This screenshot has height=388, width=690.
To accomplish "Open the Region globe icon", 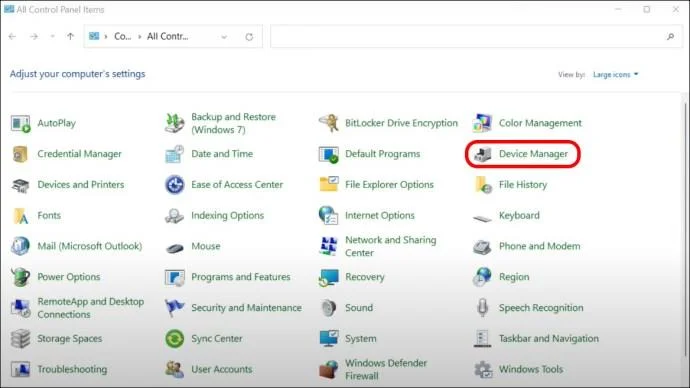I will (x=482, y=277).
